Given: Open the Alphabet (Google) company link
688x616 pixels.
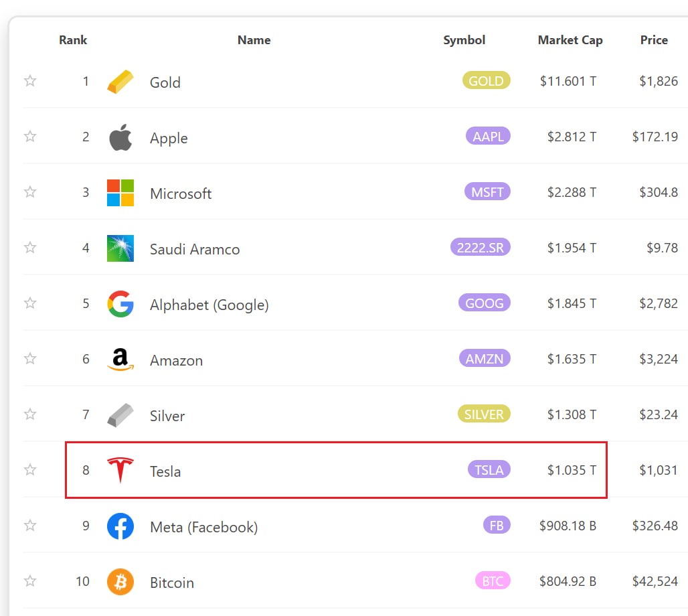Looking at the screenshot, I should click(x=209, y=305).
